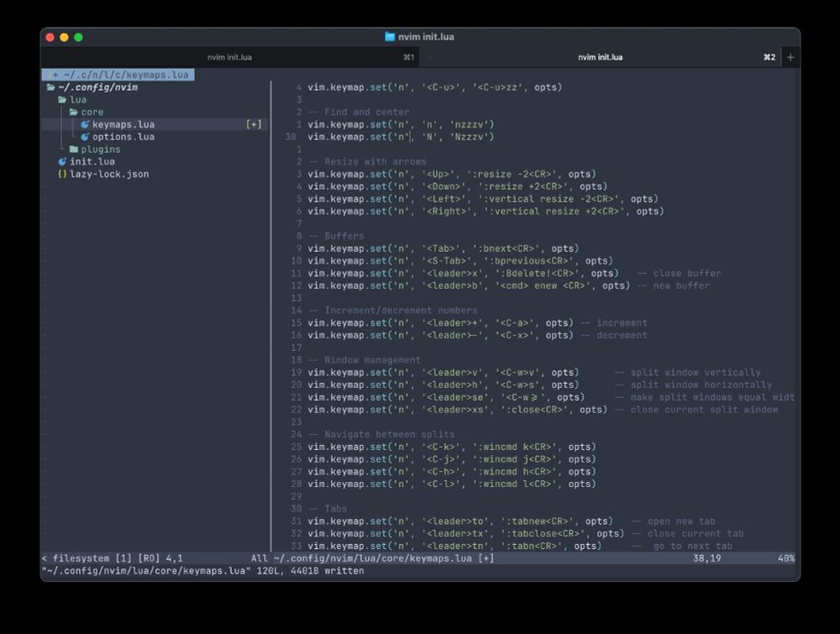Click lua icon beside init.lua
840x634 pixels.
[x=62, y=162]
